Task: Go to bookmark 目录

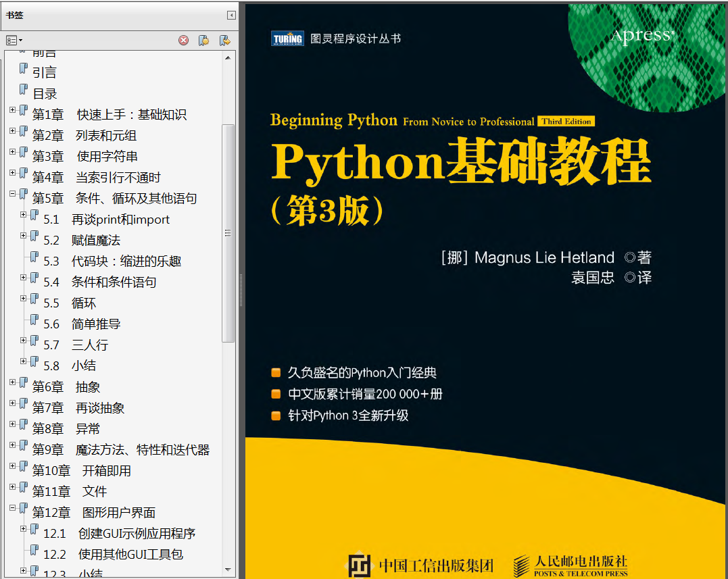Action: tap(45, 94)
